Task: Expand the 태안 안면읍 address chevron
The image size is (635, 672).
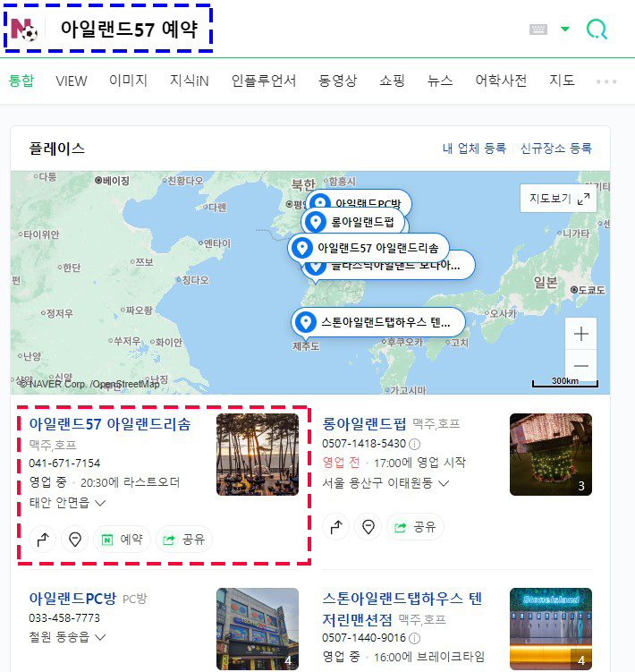Action: pos(100,503)
